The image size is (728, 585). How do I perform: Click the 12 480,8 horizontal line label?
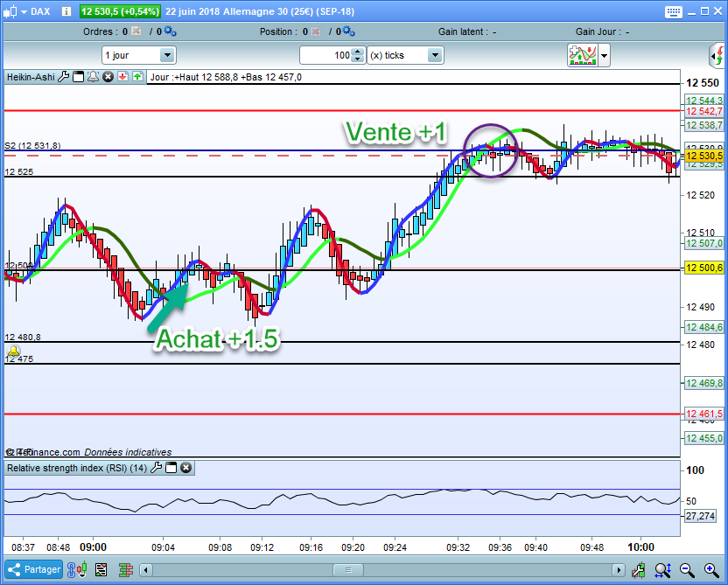pyautogui.click(x=22, y=337)
